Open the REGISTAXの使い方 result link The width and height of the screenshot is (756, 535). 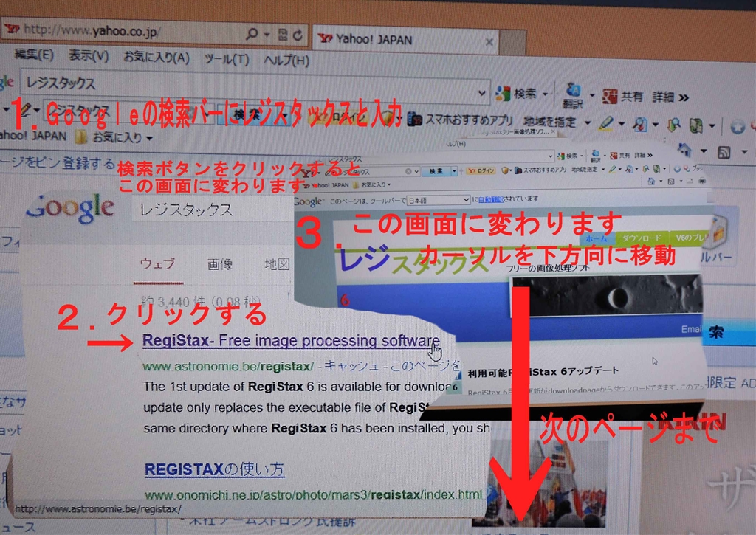pyautogui.click(x=215, y=469)
